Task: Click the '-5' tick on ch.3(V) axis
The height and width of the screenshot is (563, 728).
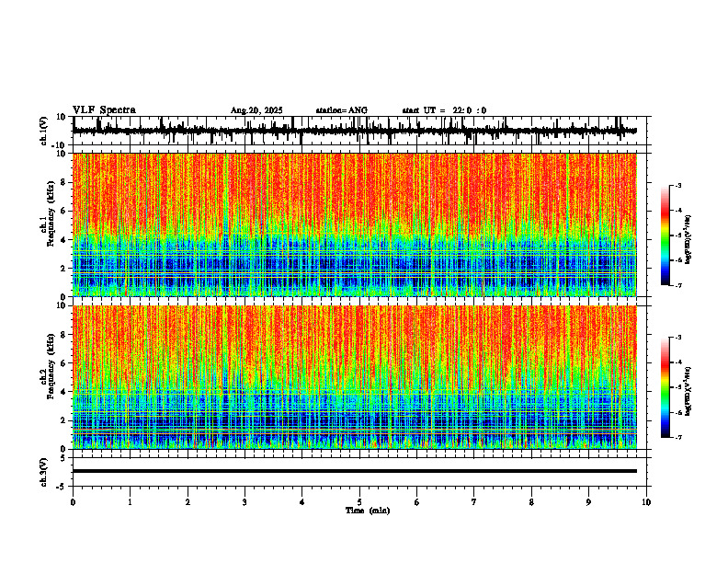Action: (62, 487)
